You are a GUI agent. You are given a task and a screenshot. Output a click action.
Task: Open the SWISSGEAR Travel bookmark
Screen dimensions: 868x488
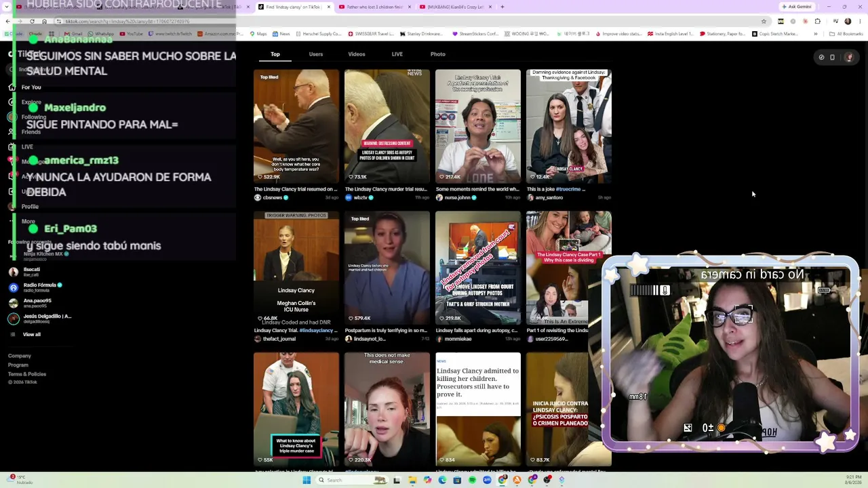tap(371, 34)
